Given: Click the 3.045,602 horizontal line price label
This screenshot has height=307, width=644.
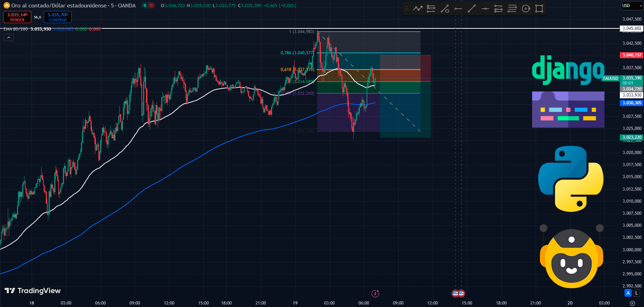Looking at the screenshot, I should [x=632, y=28].
